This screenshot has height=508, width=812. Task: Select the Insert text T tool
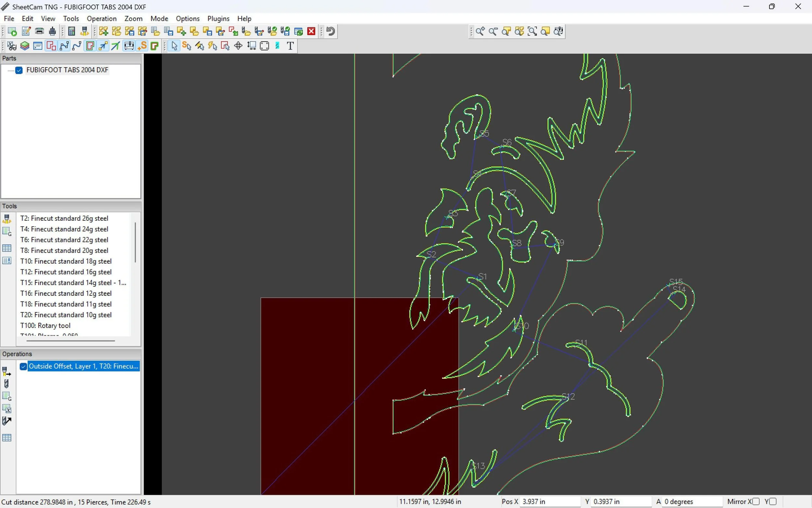pyautogui.click(x=290, y=46)
